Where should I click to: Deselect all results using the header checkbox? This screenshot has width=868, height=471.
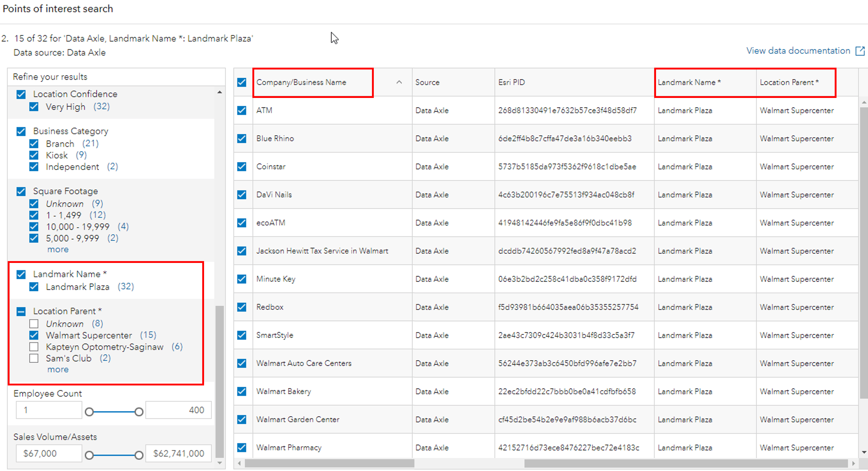click(x=242, y=82)
